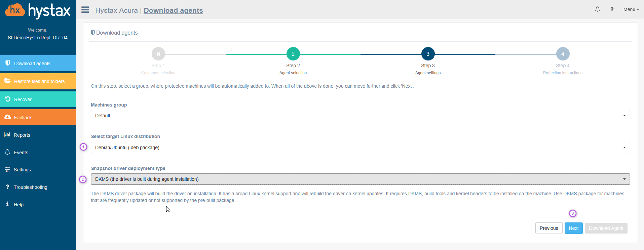644x250 pixels.
Task: Go to Step 2 Agent selection circle
Action: [x=293, y=54]
